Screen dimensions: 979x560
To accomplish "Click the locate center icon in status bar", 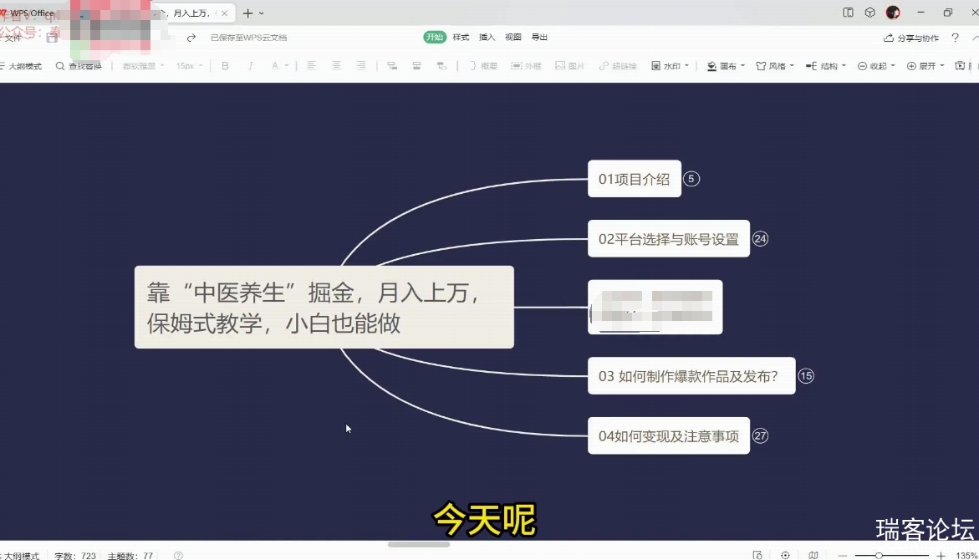I will (x=785, y=555).
